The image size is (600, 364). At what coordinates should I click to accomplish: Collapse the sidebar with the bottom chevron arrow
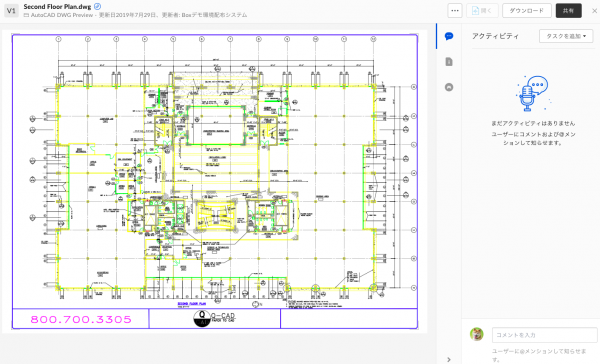[449, 359]
